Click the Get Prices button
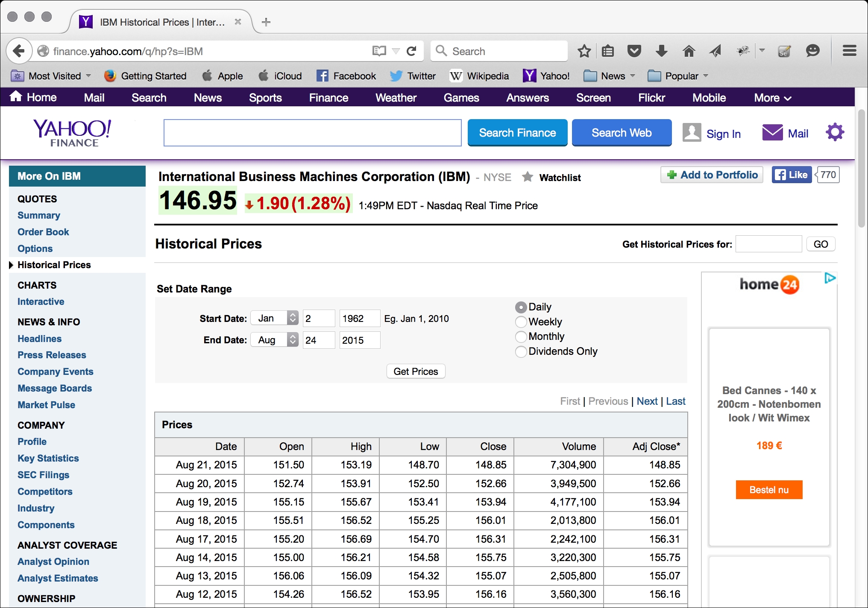 (x=416, y=371)
